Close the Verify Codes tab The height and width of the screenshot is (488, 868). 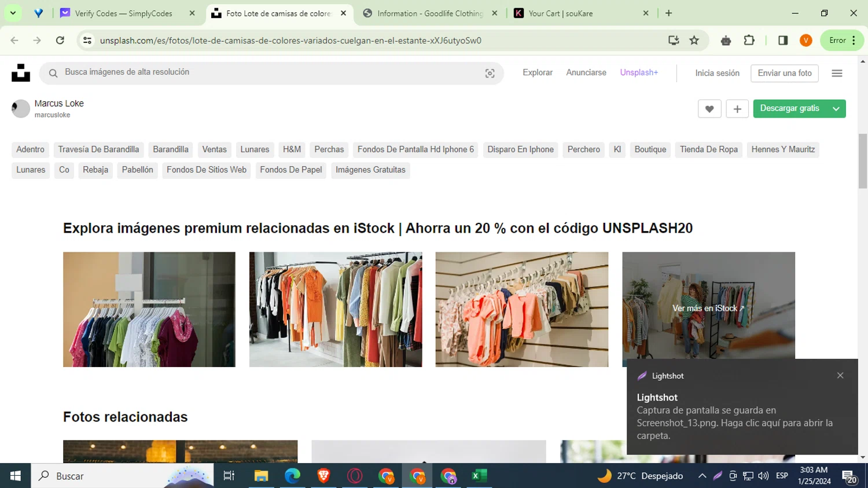(x=192, y=13)
